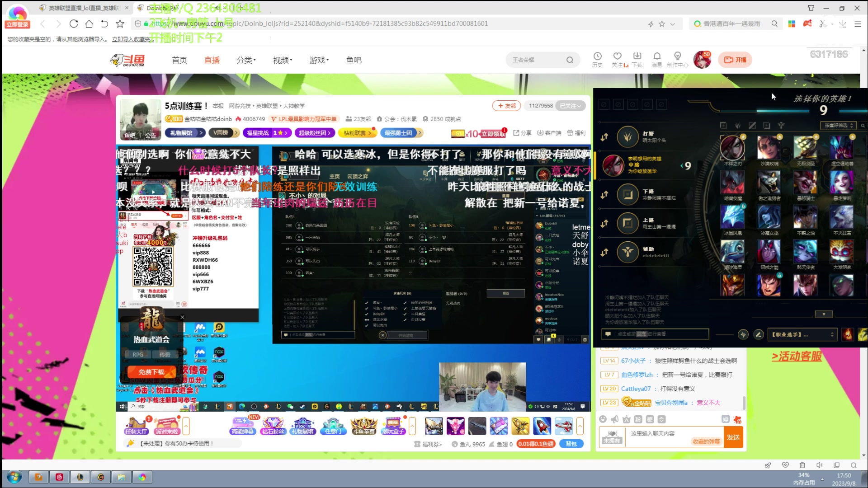
Task: Switch to the 英雄联盟直播 browser tab
Action: (x=83, y=8)
